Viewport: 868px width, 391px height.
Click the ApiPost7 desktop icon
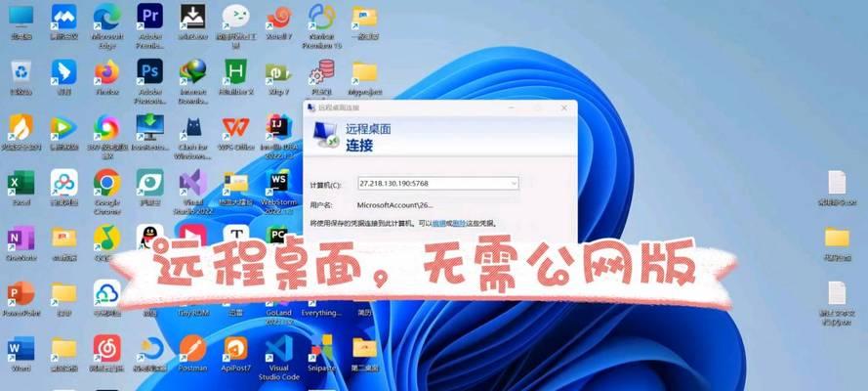pos(235,349)
